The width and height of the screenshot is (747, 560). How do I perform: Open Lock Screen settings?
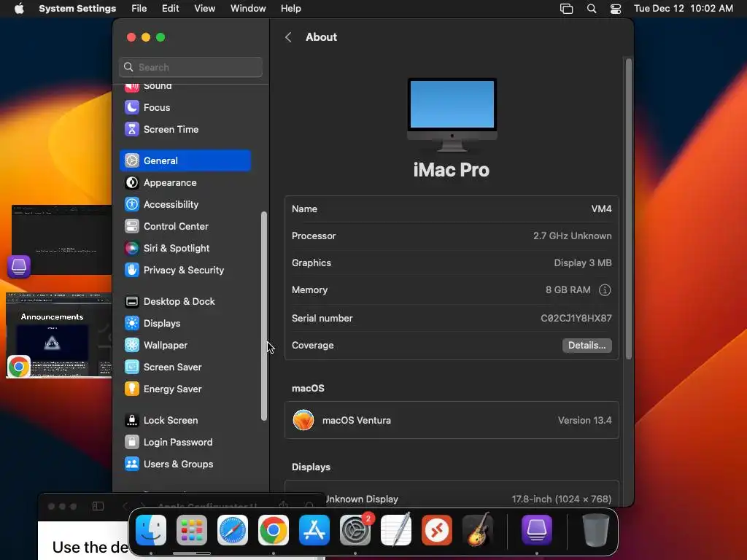click(x=185, y=421)
